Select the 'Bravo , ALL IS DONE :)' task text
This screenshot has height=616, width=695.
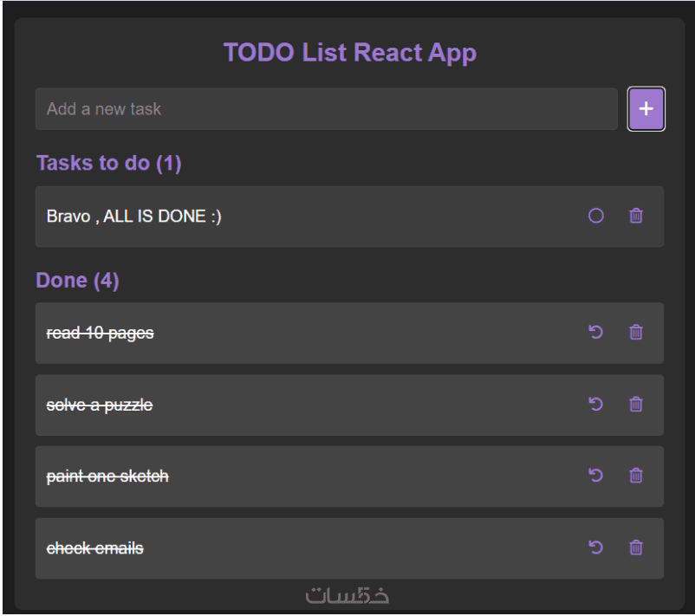pyautogui.click(x=133, y=217)
